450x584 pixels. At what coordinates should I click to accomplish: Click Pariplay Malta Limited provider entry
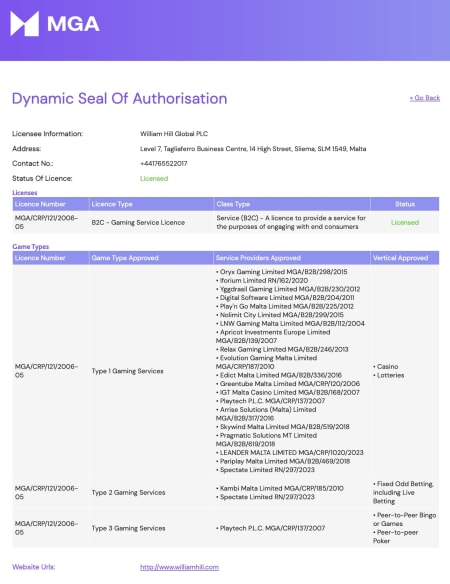click(x=283, y=461)
